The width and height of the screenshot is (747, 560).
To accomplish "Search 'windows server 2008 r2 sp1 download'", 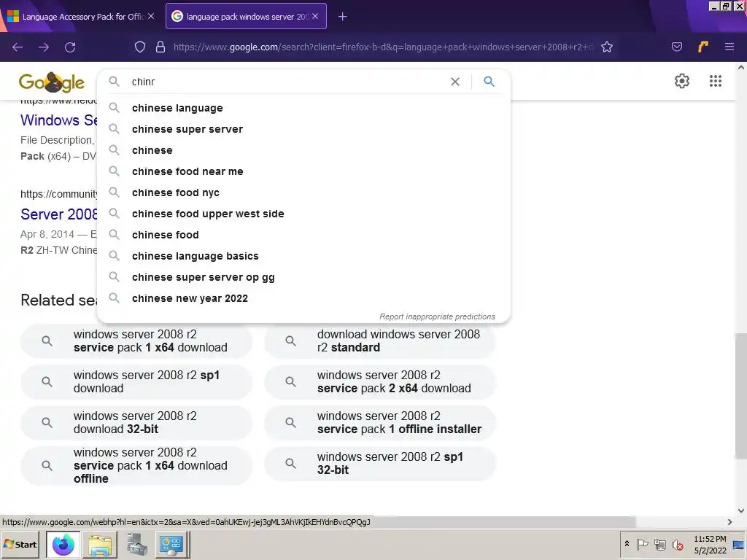I will point(136,381).
